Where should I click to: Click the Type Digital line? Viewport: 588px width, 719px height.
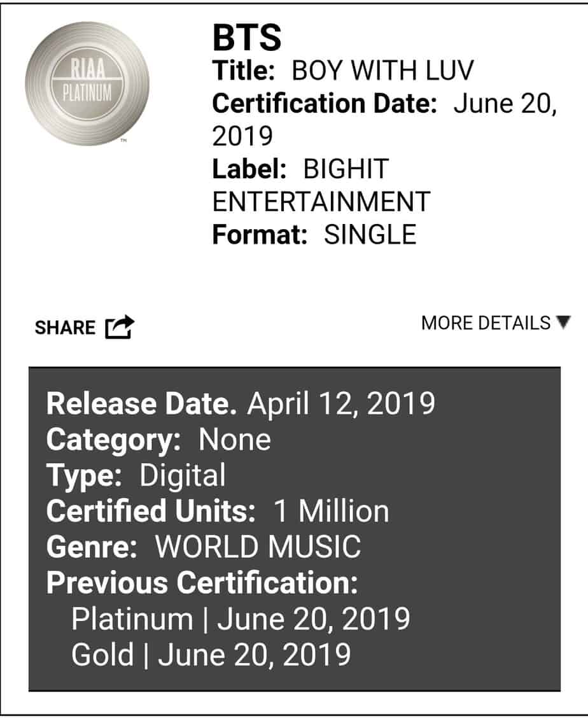(136, 476)
